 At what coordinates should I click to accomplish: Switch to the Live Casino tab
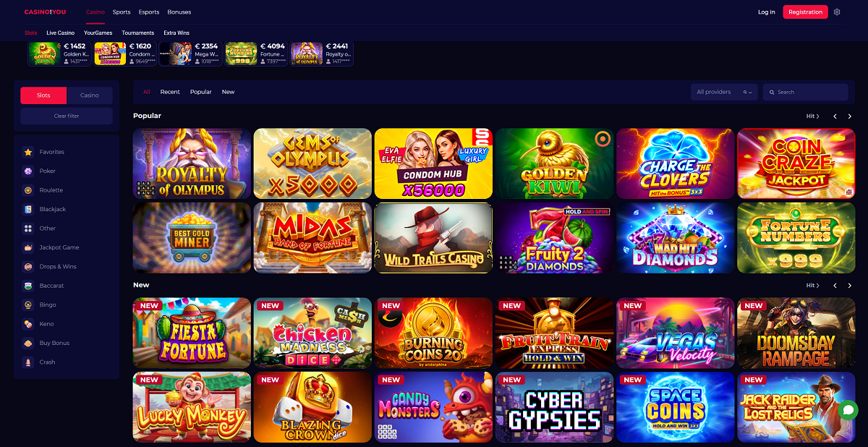[61, 33]
